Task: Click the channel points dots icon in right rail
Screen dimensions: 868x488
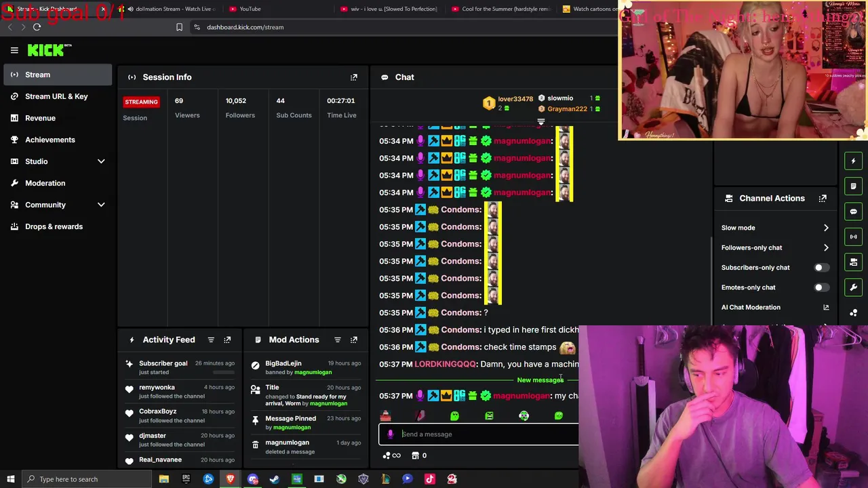Action: [x=853, y=312]
